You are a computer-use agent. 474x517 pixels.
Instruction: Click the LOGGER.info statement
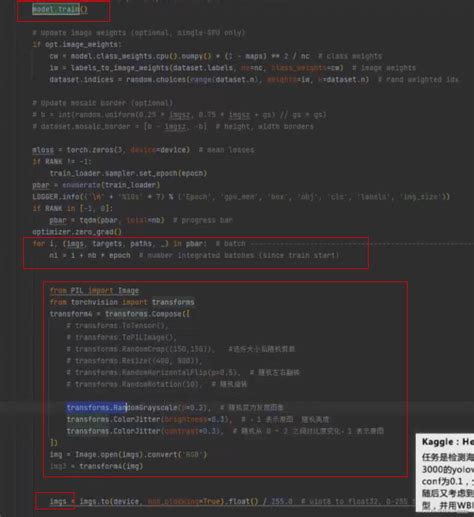point(241,197)
